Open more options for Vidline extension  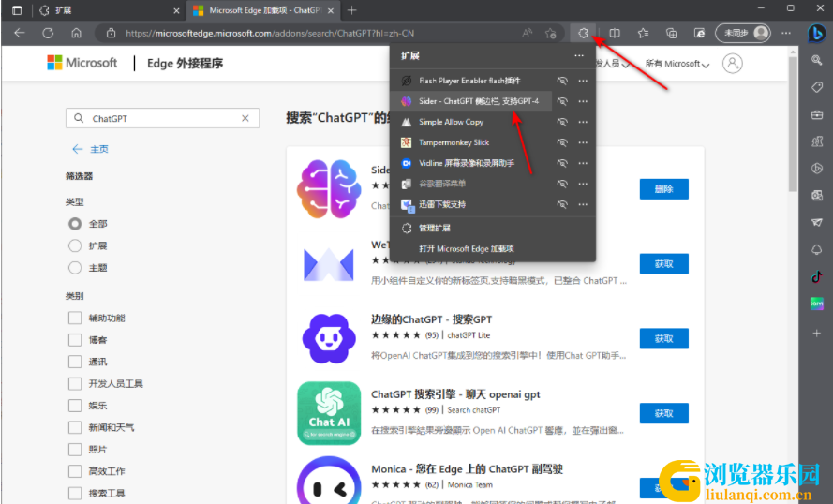click(583, 163)
